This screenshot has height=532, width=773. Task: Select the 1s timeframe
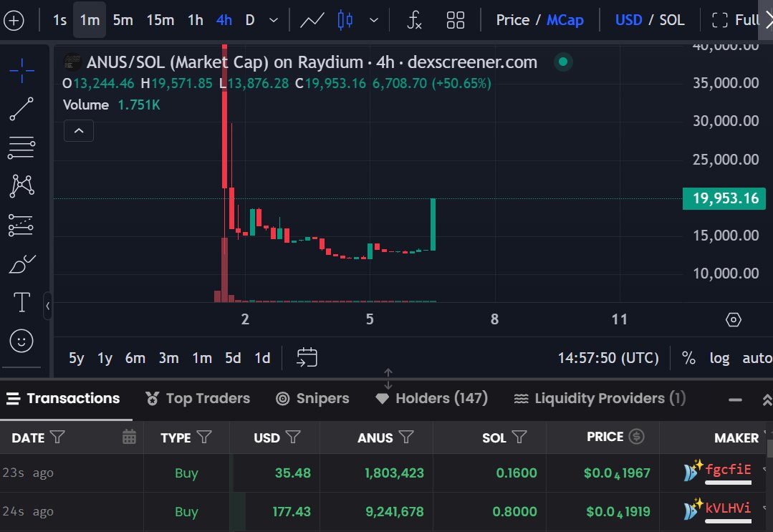click(x=59, y=20)
